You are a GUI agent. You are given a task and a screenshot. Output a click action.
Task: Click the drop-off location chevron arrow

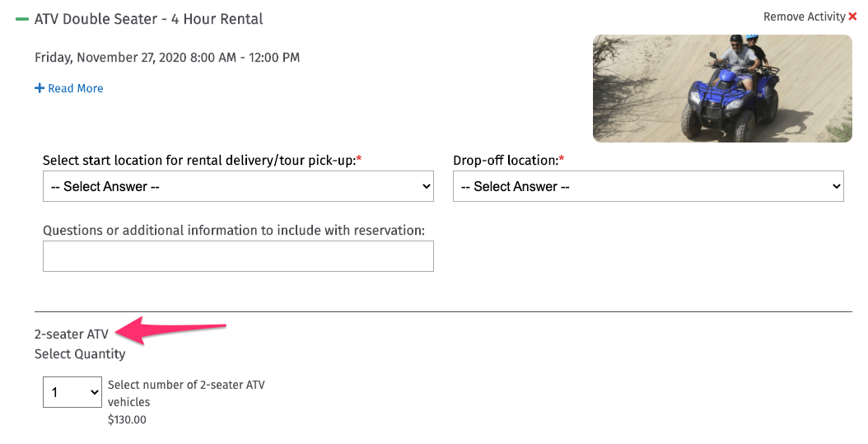[x=837, y=186]
